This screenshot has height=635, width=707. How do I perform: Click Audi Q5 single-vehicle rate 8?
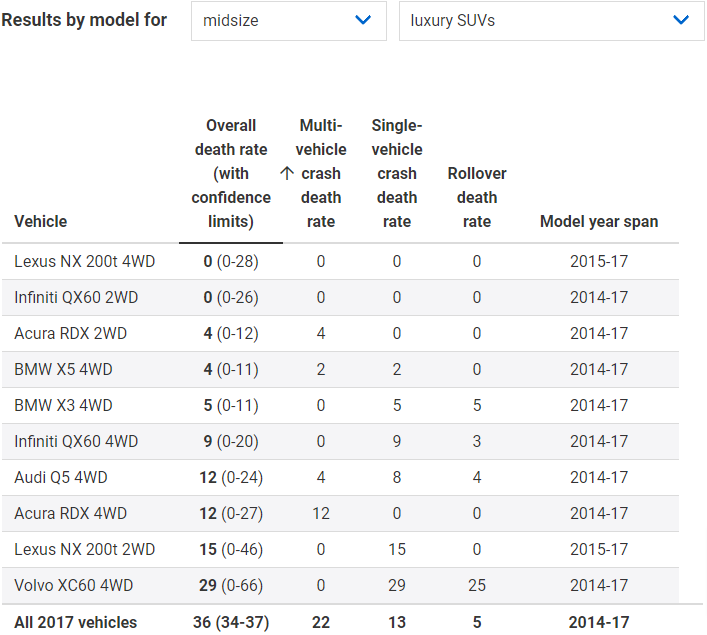[x=397, y=478]
